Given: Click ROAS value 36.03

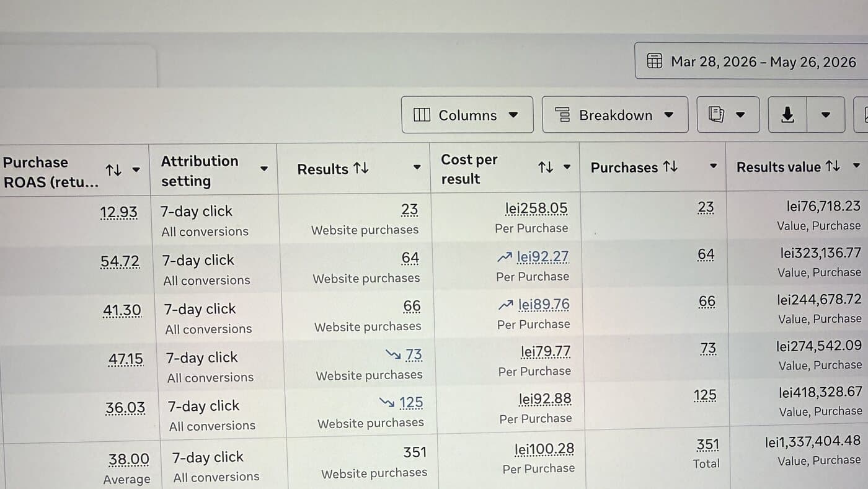Looking at the screenshot, I should (x=125, y=408).
